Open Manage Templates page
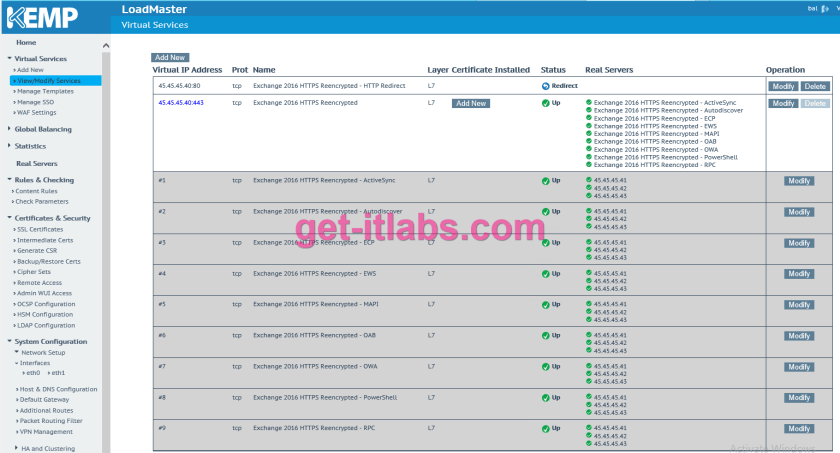 [x=46, y=92]
